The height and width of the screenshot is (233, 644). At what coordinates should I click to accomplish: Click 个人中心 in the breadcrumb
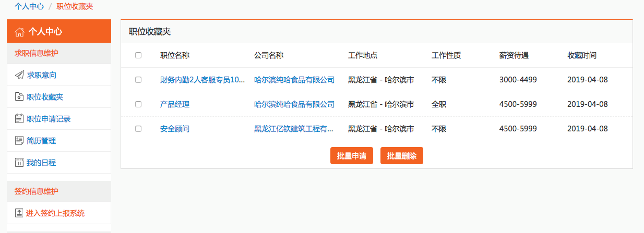tap(29, 7)
